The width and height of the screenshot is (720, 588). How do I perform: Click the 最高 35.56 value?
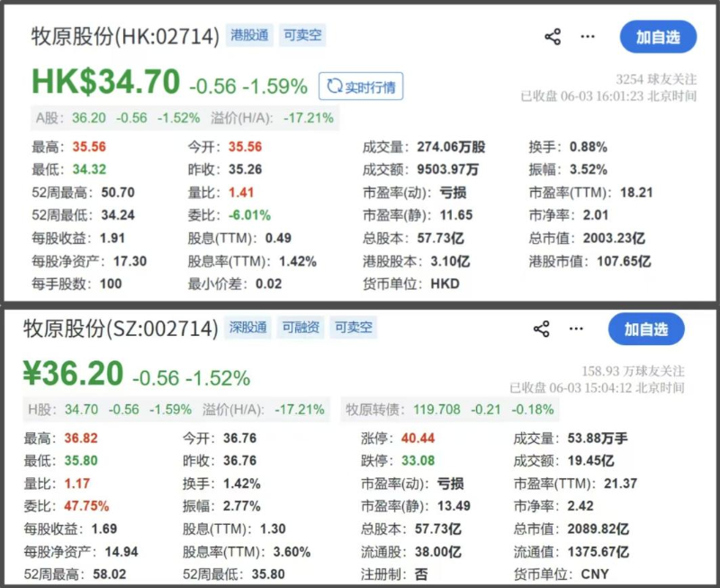click(x=89, y=147)
